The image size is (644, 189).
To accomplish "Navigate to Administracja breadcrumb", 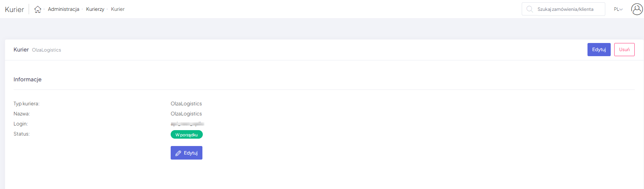I will tap(63, 9).
